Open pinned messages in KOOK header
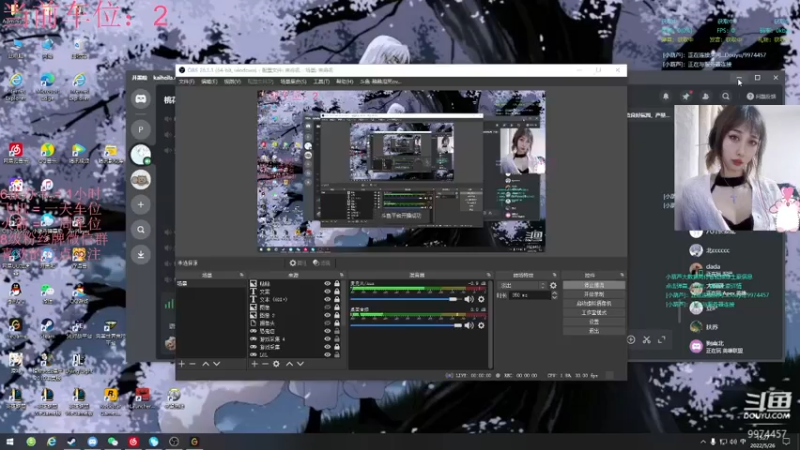 click(x=686, y=96)
